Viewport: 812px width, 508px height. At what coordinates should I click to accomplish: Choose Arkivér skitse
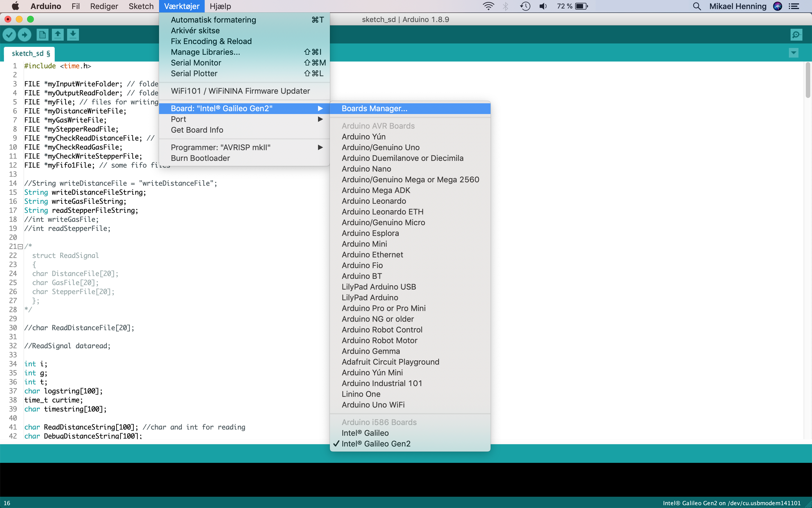coord(244,30)
